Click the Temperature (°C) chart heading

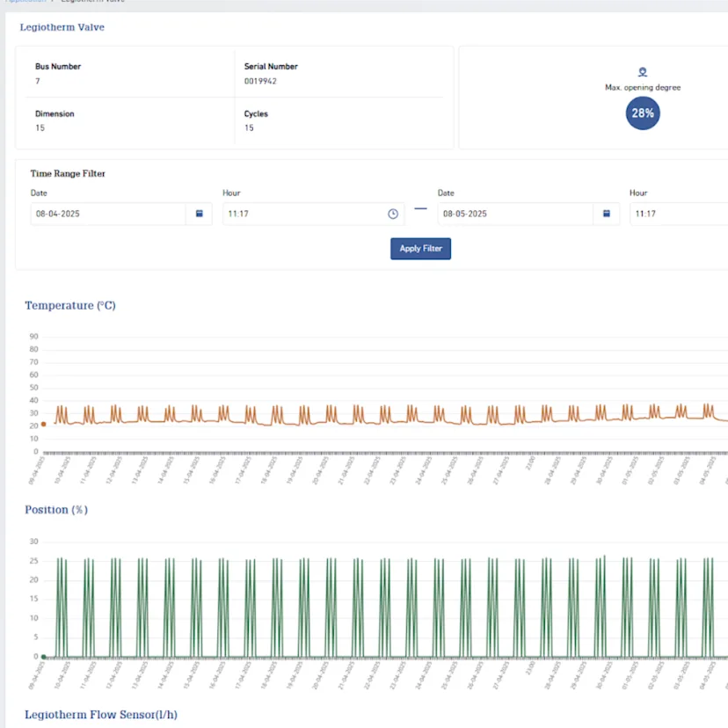70,305
